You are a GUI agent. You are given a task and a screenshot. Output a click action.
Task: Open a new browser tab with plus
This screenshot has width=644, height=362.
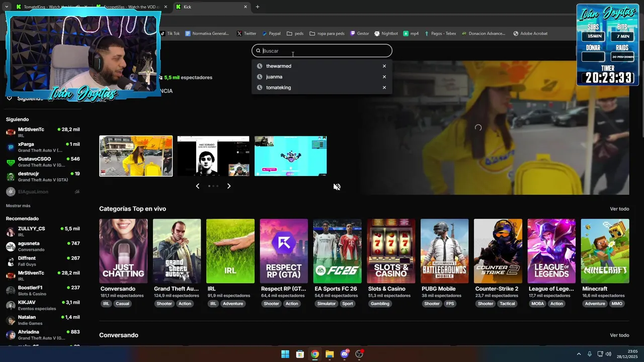pos(258,7)
